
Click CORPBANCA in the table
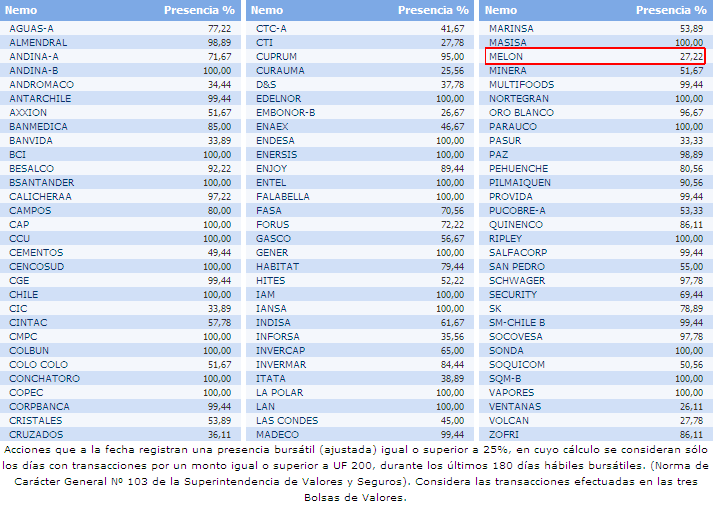(x=39, y=407)
